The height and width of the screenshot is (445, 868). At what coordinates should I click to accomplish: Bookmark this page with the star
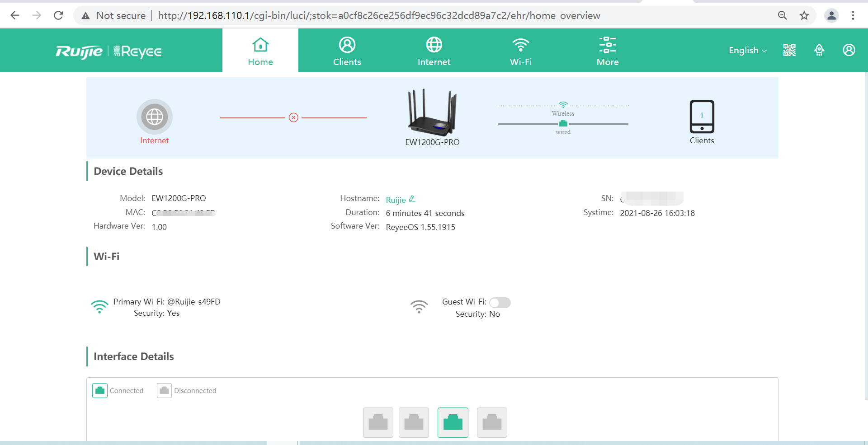[x=804, y=15]
